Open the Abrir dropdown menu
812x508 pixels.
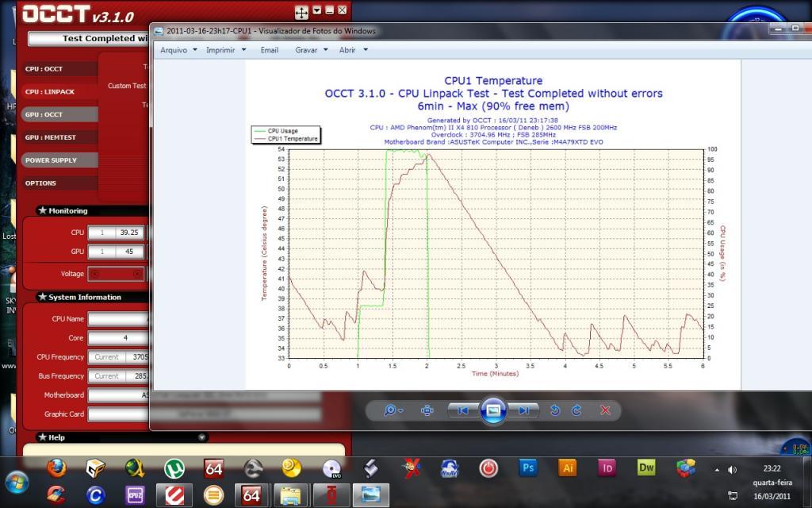pyautogui.click(x=353, y=50)
